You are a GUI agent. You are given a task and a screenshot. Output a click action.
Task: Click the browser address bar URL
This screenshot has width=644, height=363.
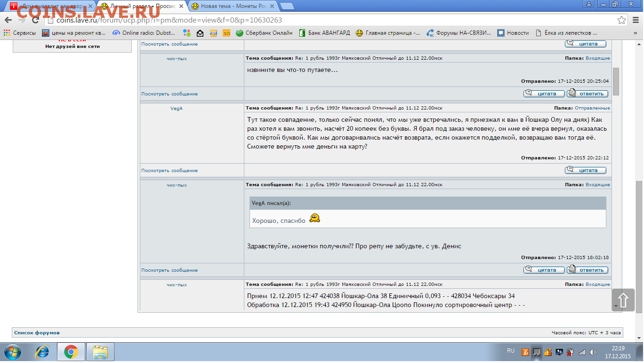pyautogui.click(x=169, y=20)
